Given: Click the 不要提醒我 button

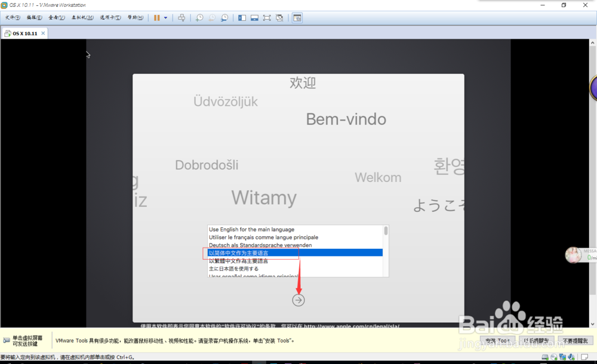Looking at the screenshot, I should [575, 341].
